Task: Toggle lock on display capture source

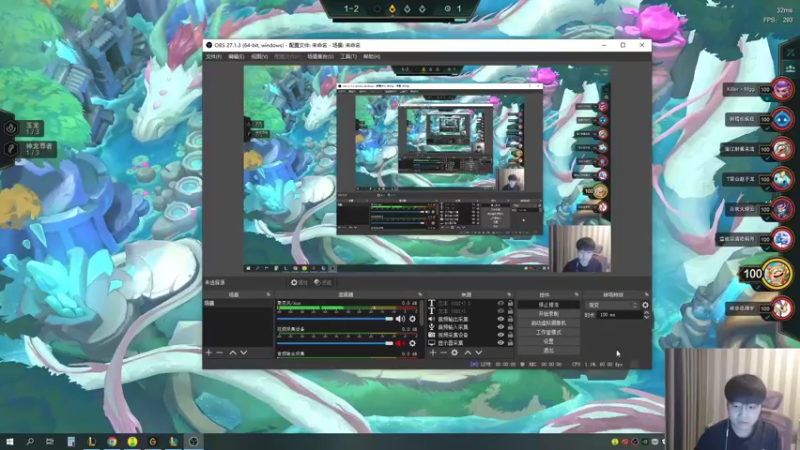Action: (510, 343)
